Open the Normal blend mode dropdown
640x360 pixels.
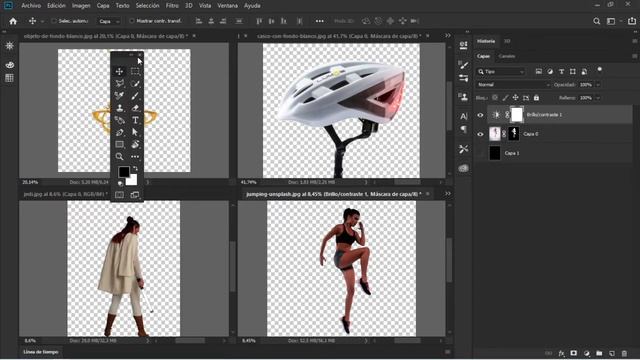tap(513, 85)
